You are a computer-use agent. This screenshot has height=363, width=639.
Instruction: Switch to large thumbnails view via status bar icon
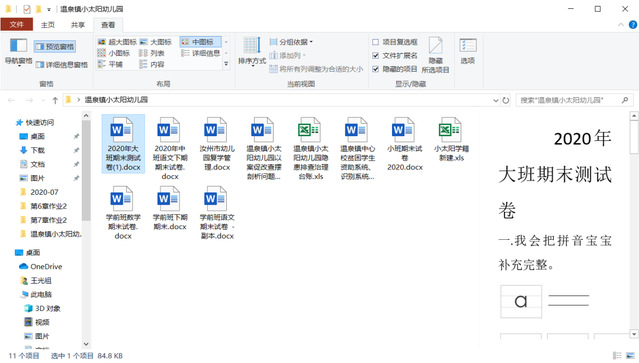coord(630,356)
